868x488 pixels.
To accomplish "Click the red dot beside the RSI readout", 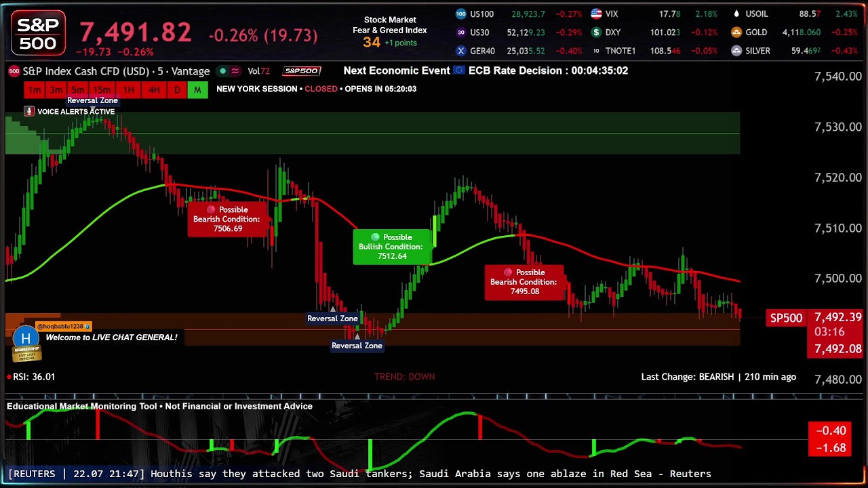I will (9, 377).
